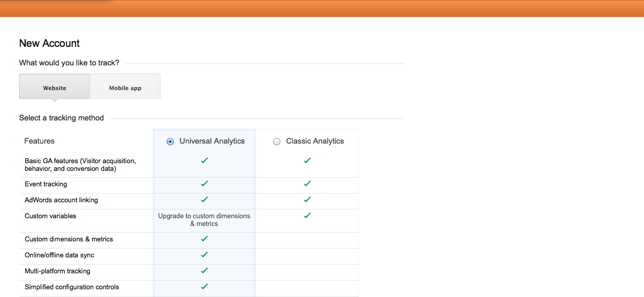Click the 'Upgrade to custom dimensions & metrics' text
Image resolution: width=644 pixels, height=297 pixels.
click(x=204, y=220)
